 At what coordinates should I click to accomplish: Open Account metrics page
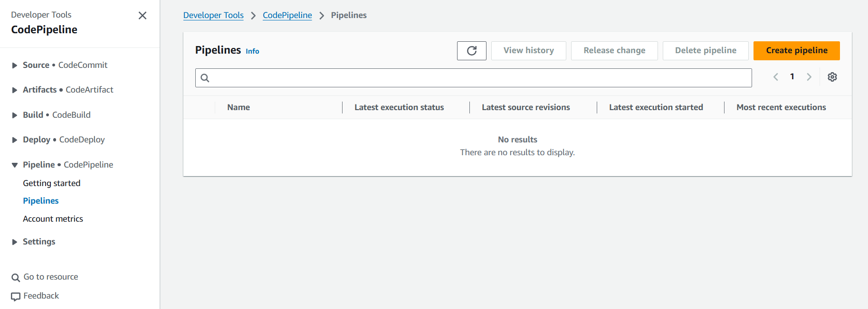tap(53, 219)
